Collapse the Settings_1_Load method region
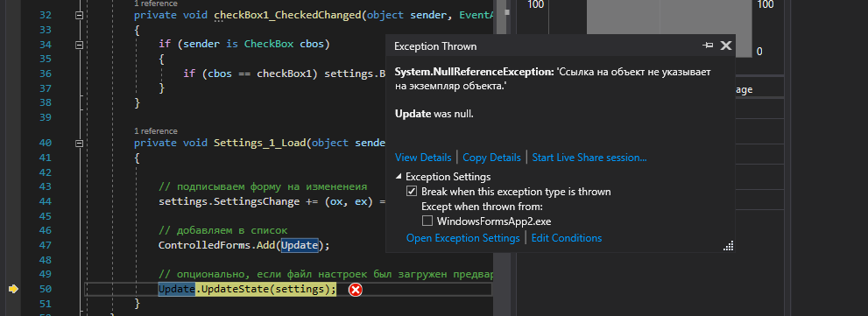Screen dimensions: 868x316 click(x=79, y=144)
